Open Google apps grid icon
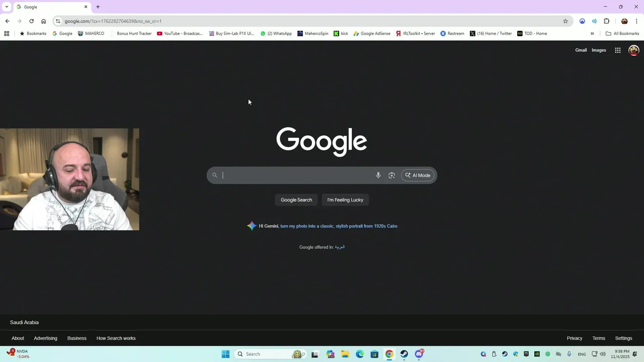This screenshot has height=362, width=644. [x=618, y=50]
